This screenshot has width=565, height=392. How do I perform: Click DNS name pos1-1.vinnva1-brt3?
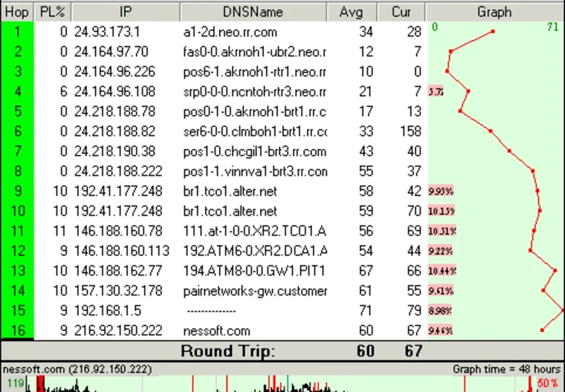(x=255, y=171)
